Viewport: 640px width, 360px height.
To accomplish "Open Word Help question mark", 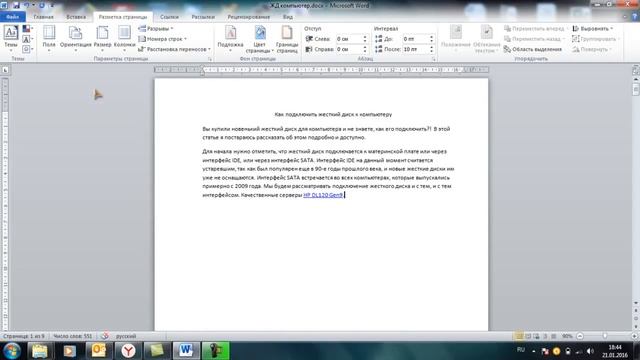I will click(635, 17).
